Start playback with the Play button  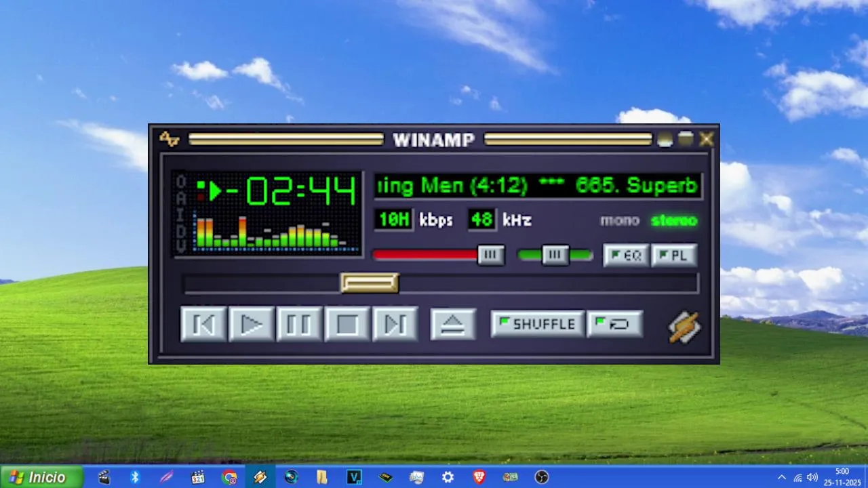click(252, 324)
